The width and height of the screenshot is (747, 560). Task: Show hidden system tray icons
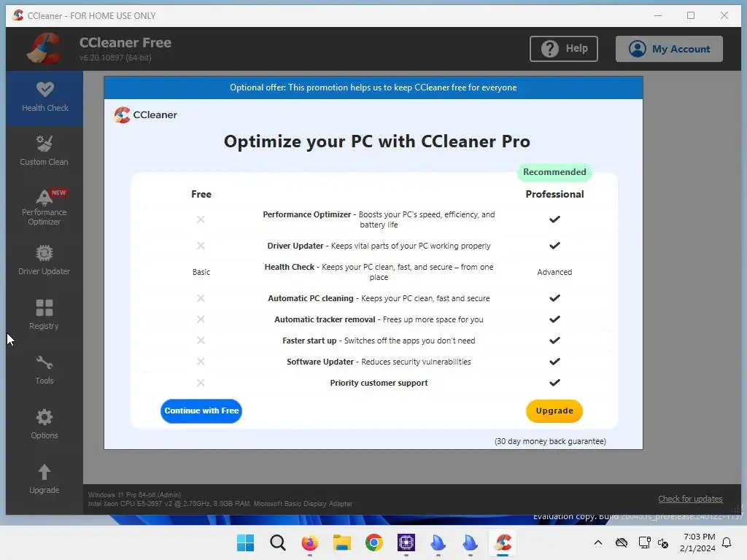tap(598, 542)
